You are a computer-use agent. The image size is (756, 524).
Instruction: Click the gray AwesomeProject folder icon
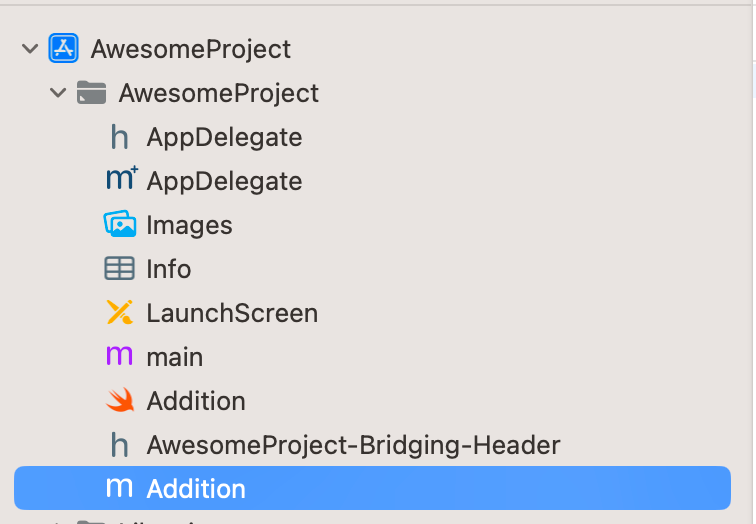click(x=91, y=93)
